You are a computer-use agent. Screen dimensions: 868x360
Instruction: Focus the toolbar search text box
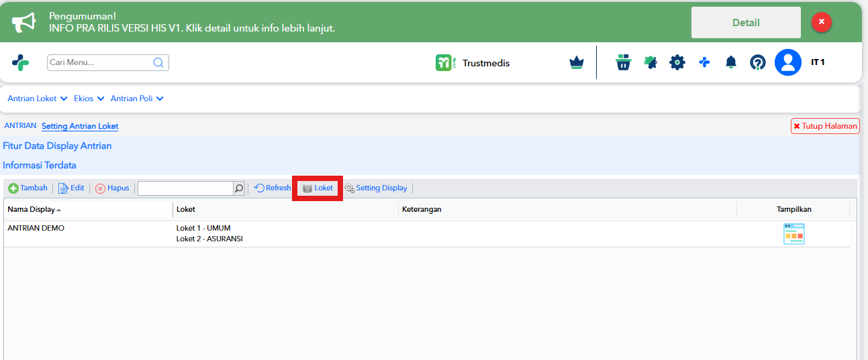[x=185, y=188]
